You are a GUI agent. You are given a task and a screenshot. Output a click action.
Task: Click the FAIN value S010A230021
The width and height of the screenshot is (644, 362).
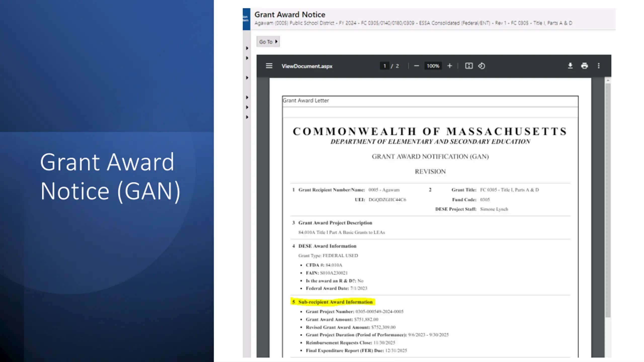(x=334, y=273)
